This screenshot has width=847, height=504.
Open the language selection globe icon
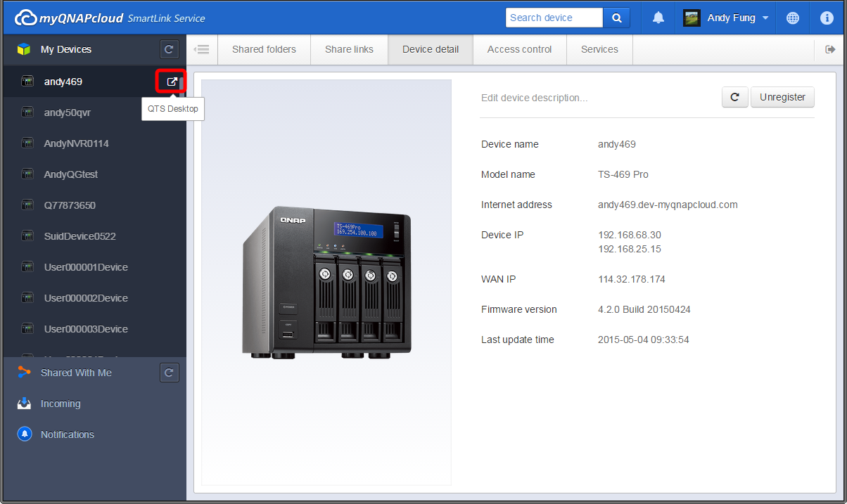coord(792,17)
